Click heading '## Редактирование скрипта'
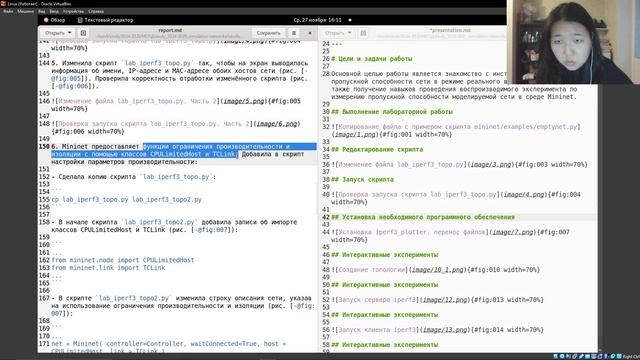Screen dimensions: 640x360 coord(377,149)
